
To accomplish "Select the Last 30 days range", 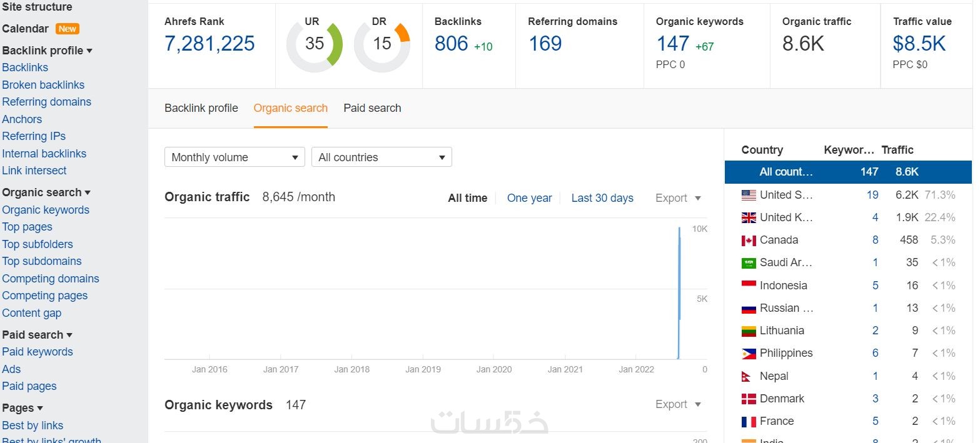I will [x=602, y=198].
